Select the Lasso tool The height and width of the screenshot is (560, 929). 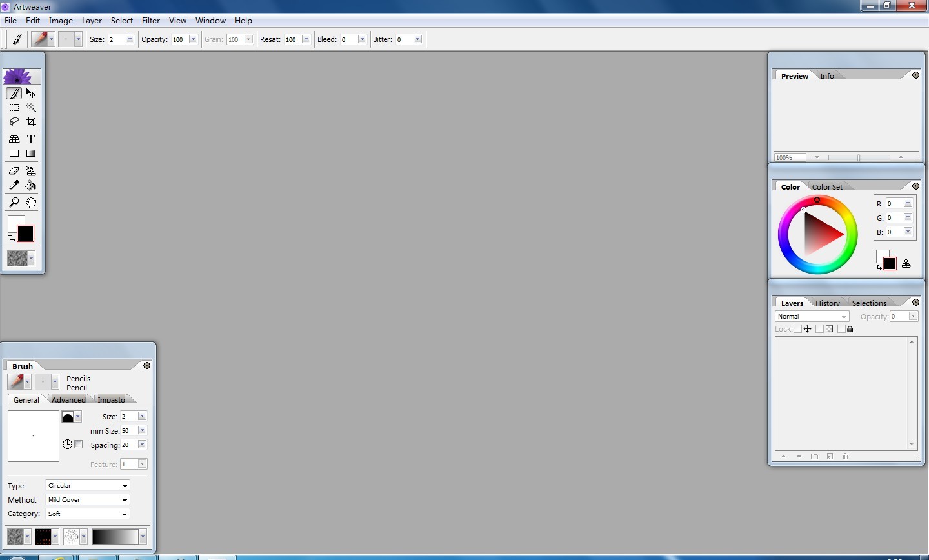[14, 122]
